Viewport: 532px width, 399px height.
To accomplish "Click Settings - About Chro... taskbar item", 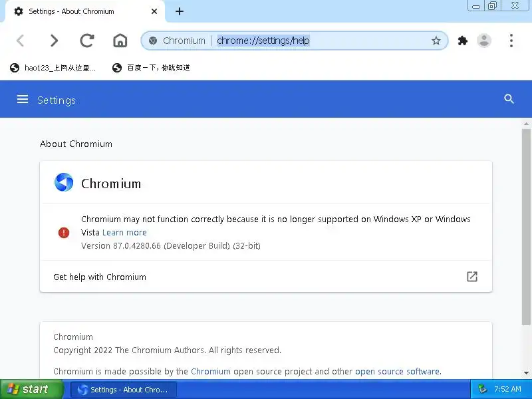I will pyautogui.click(x=124, y=390).
